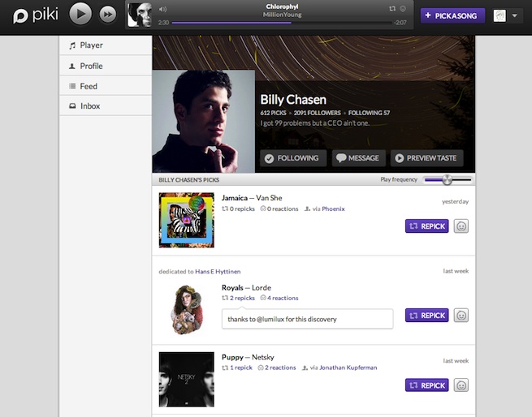The image size is (532, 417).
Task: Open the FOLLOWING 57 list
Action: tap(369, 113)
